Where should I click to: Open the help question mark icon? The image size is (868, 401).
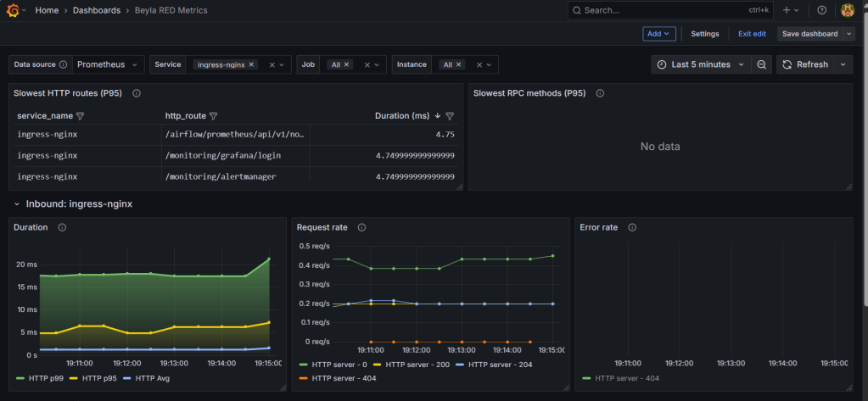point(821,10)
